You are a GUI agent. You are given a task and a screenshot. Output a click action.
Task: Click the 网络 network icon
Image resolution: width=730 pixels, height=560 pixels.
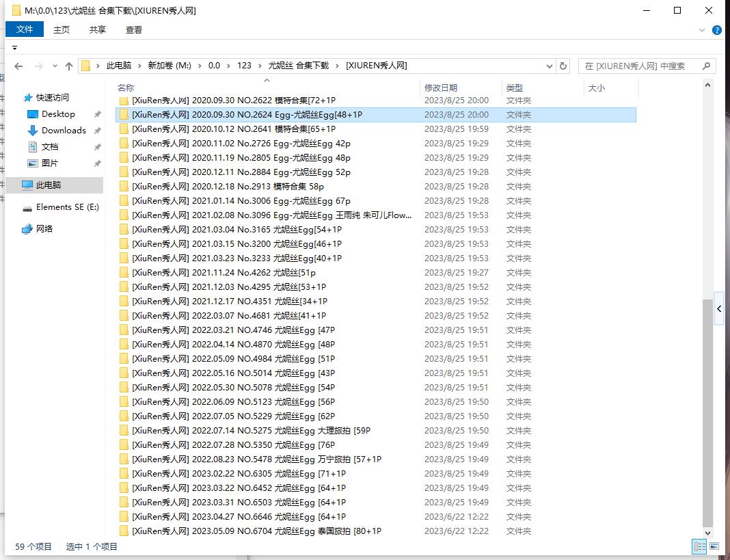pos(27,229)
